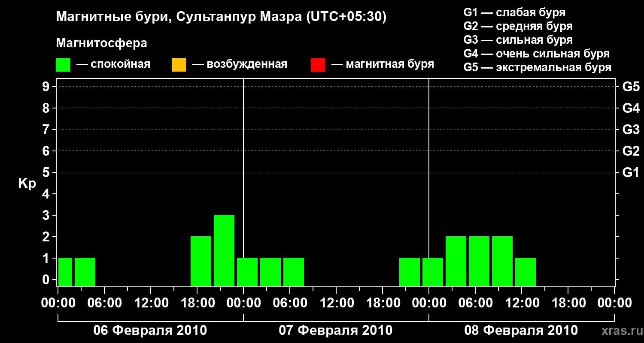Click the G3 label on the right axis
Screen dimensions: 644x343
click(x=631, y=129)
